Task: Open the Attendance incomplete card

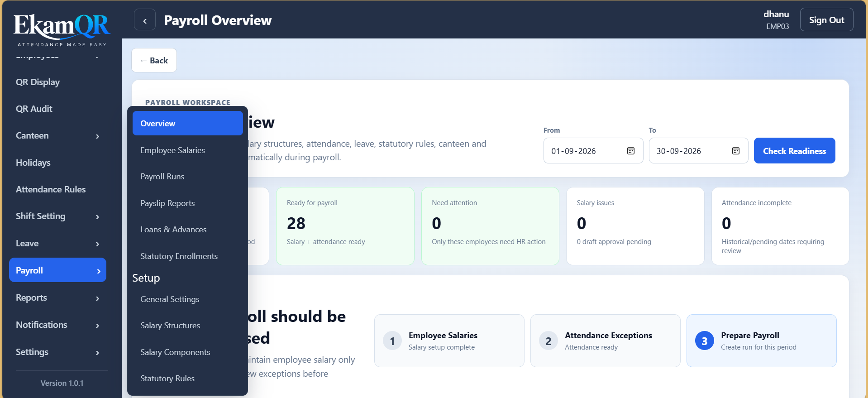Action: pyautogui.click(x=780, y=226)
